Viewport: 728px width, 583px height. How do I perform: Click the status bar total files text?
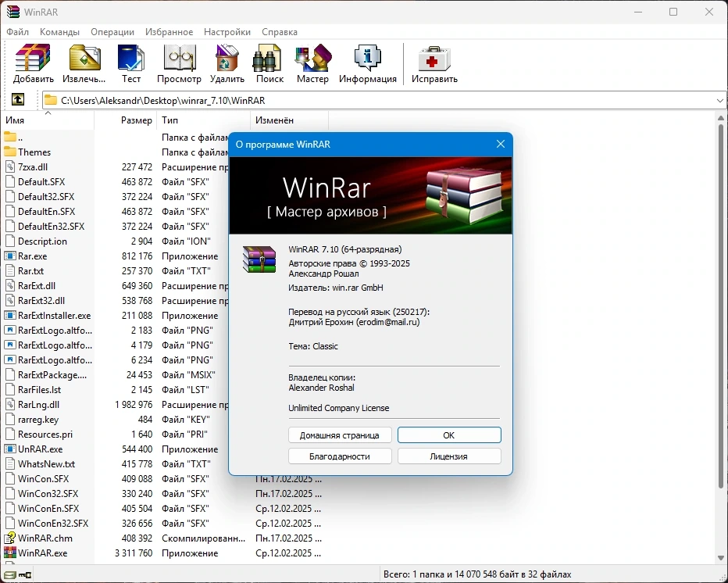pyautogui.click(x=477, y=574)
